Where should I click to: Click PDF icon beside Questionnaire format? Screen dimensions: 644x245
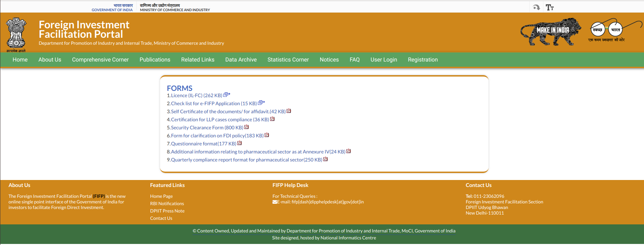239,143
